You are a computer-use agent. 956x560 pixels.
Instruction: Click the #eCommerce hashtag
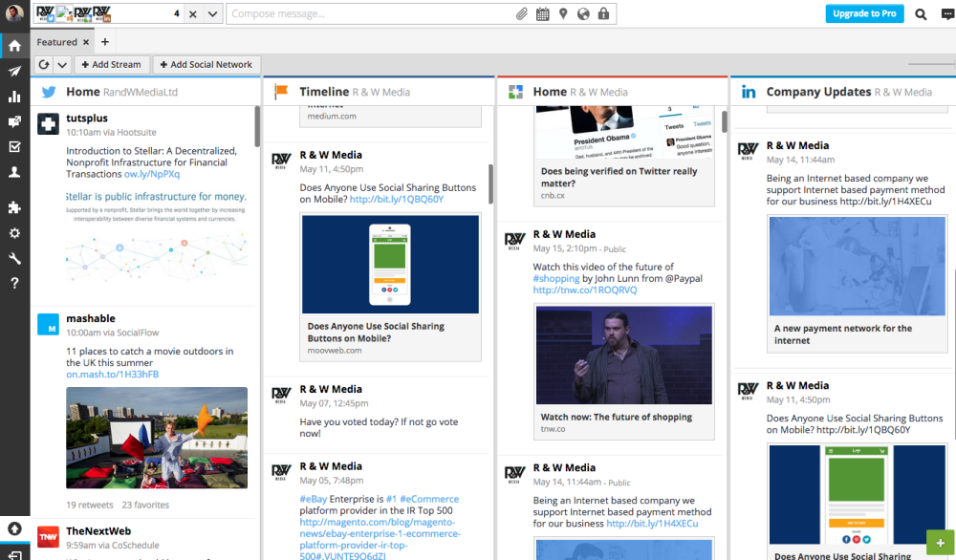[x=429, y=499]
